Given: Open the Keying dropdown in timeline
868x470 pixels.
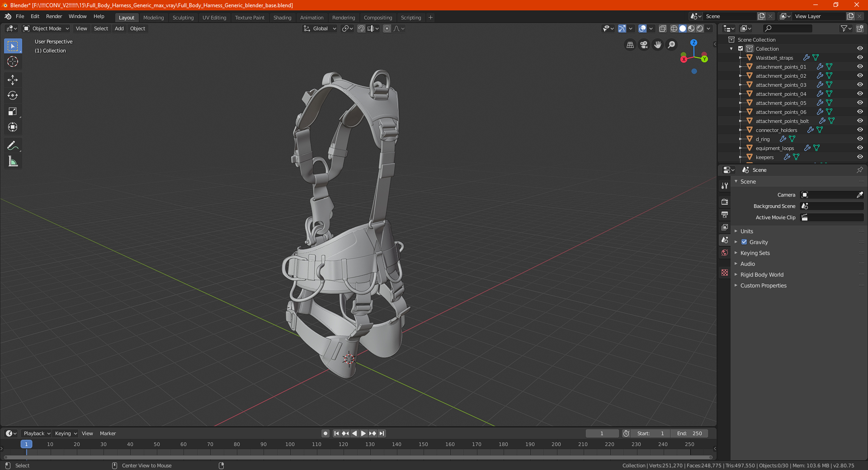Looking at the screenshot, I should 66,433.
